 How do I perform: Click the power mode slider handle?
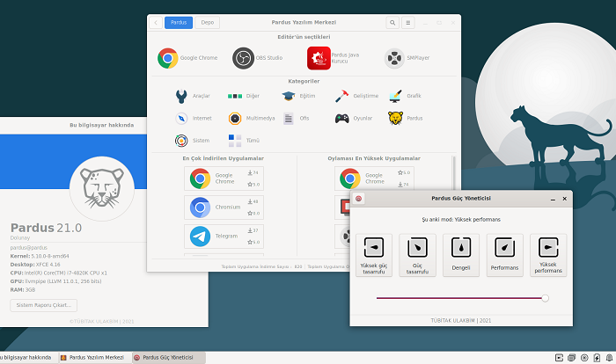point(546,298)
